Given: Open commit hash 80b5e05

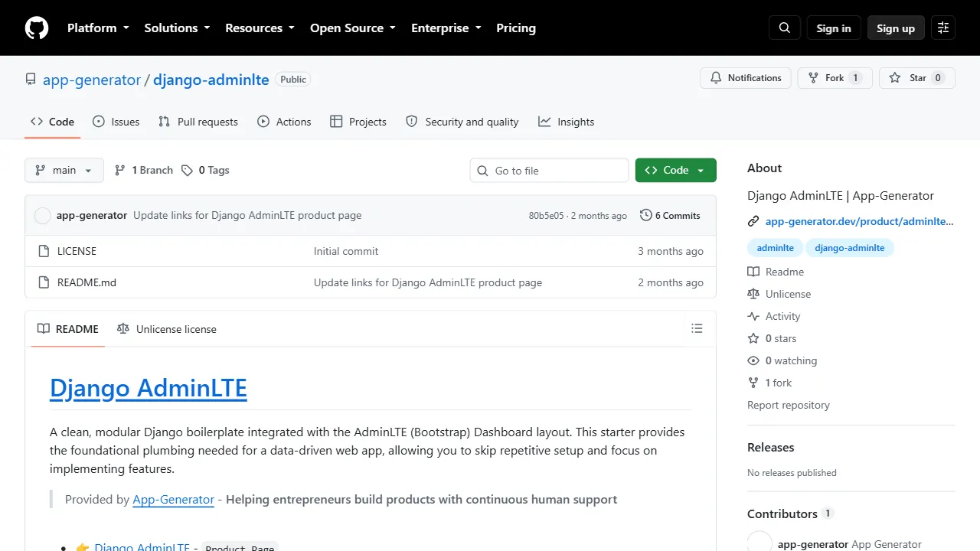Looking at the screenshot, I should (x=546, y=216).
